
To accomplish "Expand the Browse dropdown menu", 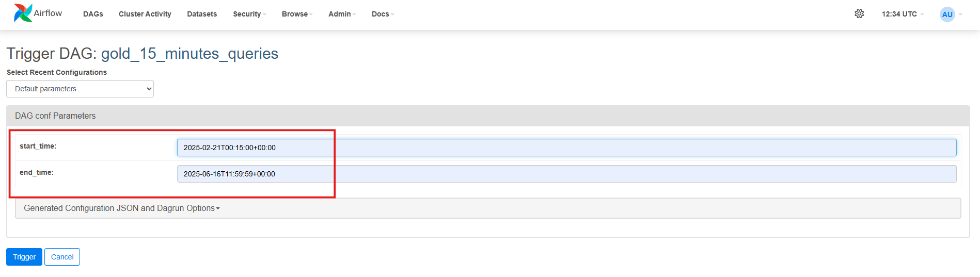I will 297,14.
